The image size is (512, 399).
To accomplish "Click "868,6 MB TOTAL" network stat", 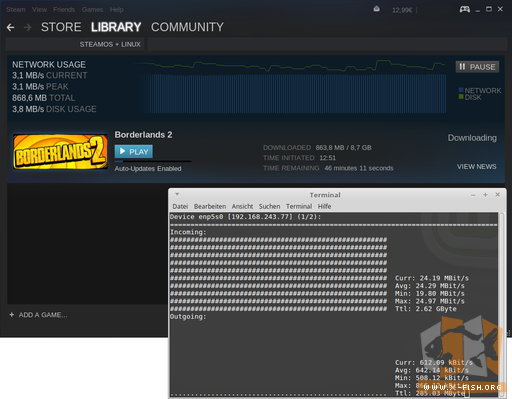I will 43,98.
